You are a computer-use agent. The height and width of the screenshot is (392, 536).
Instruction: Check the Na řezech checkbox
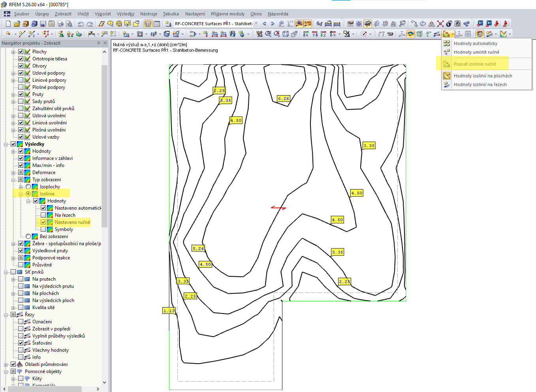point(43,215)
